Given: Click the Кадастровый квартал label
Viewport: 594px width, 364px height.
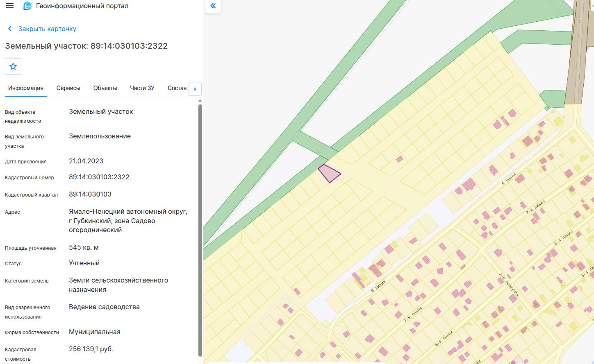Looking at the screenshot, I should [31, 195].
